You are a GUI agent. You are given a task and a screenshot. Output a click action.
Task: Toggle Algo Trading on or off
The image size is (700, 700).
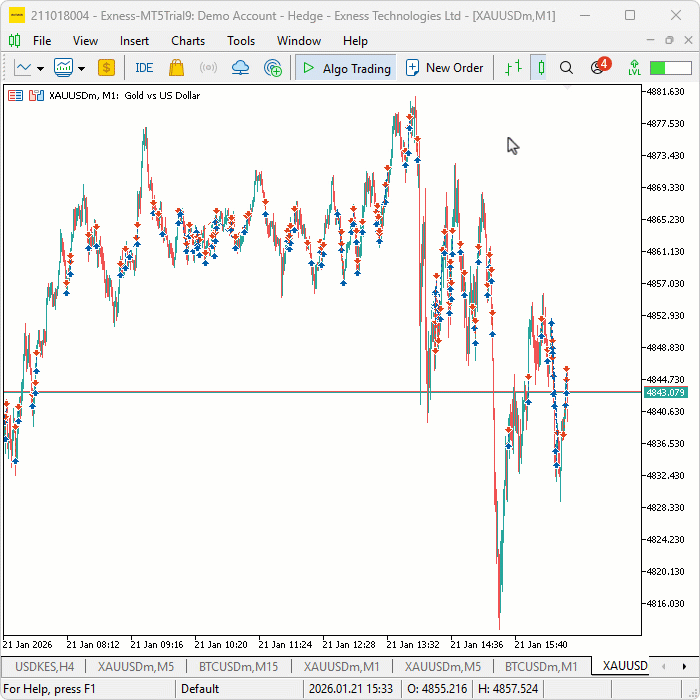(346, 68)
